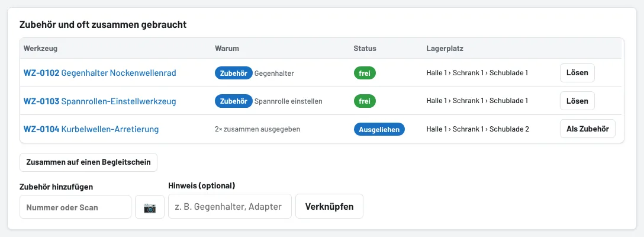Open WZ-0104 Kurbelwellen-Arretierung link
This screenshot has height=237, width=644.
pyautogui.click(x=91, y=129)
